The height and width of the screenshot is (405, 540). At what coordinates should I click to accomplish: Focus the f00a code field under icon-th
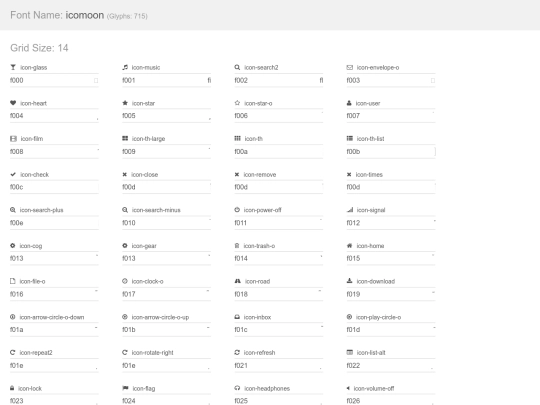pyautogui.click(x=279, y=152)
